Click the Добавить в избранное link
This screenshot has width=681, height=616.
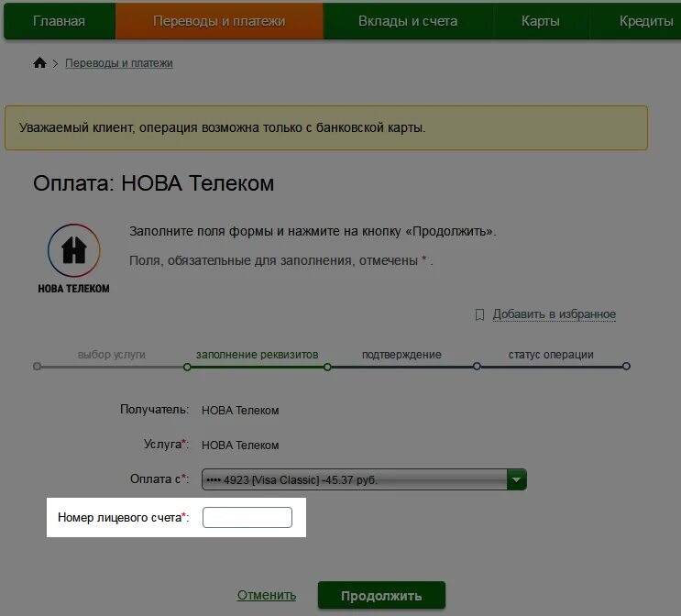click(x=555, y=314)
